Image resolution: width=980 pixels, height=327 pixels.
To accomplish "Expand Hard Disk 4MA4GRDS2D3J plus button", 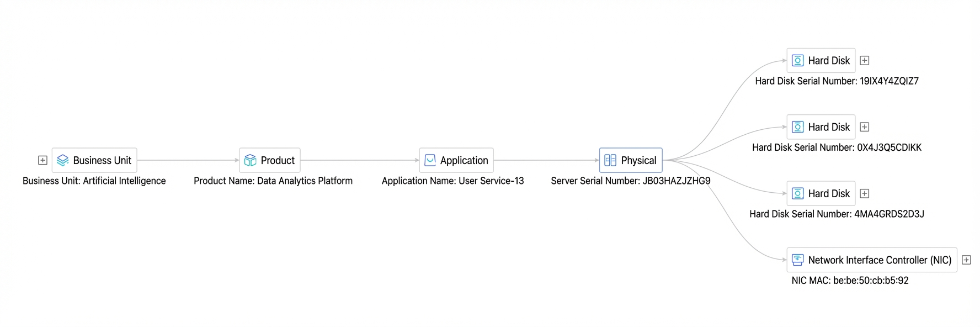I will tap(865, 193).
